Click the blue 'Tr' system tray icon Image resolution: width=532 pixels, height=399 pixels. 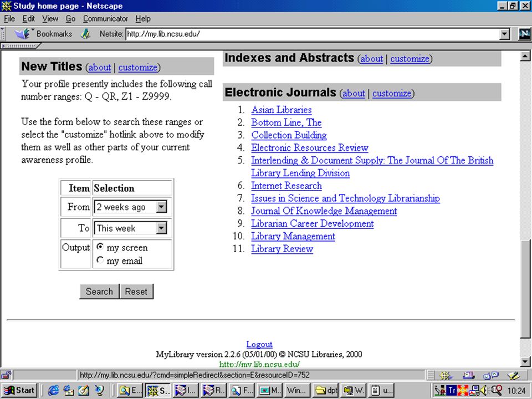tap(452, 390)
